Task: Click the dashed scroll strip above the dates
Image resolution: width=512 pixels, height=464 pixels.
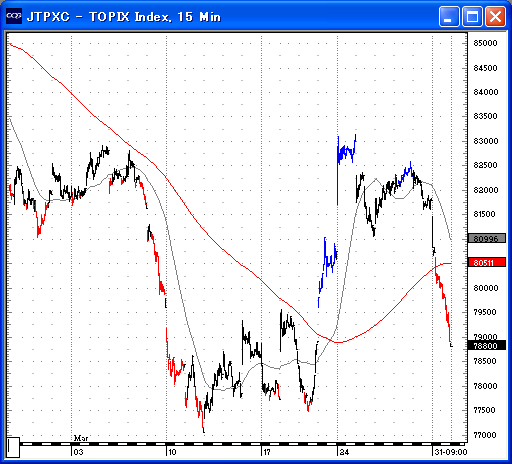Action: pos(243,444)
